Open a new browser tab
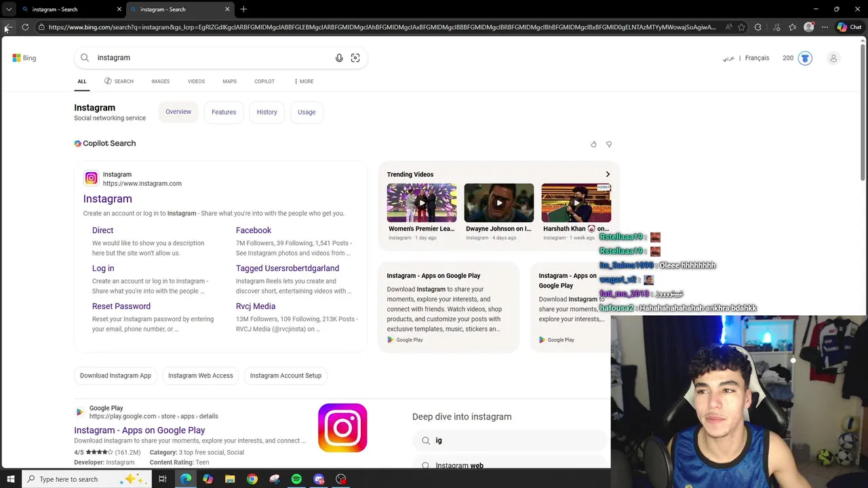The width and height of the screenshot is (868, 488). coord(243,9)
